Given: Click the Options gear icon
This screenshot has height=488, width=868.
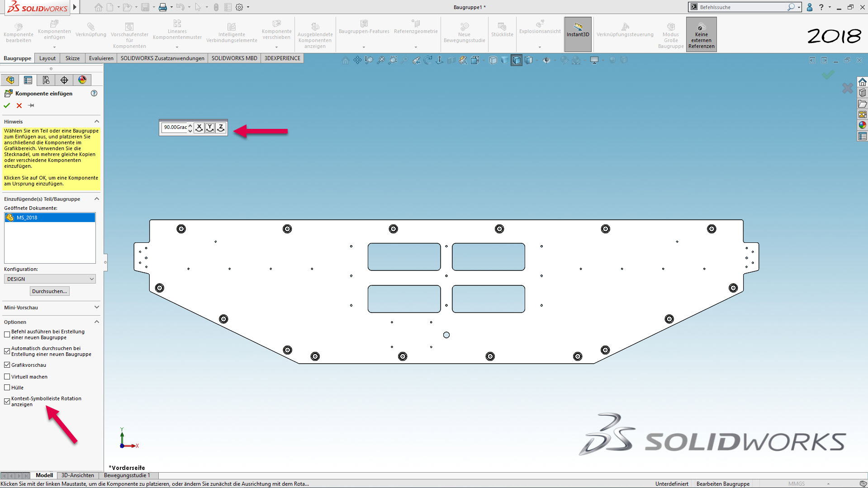Looking at the screenshot, I should (239, 7).
